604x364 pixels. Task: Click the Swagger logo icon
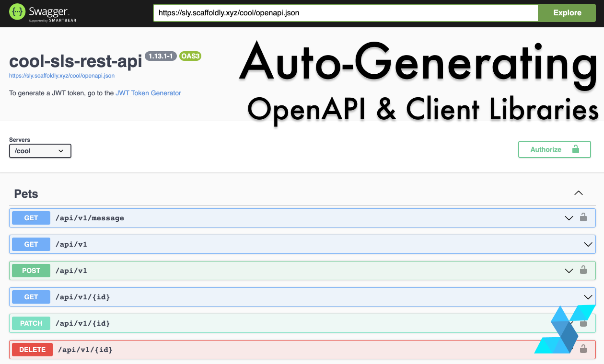point(18,12)
